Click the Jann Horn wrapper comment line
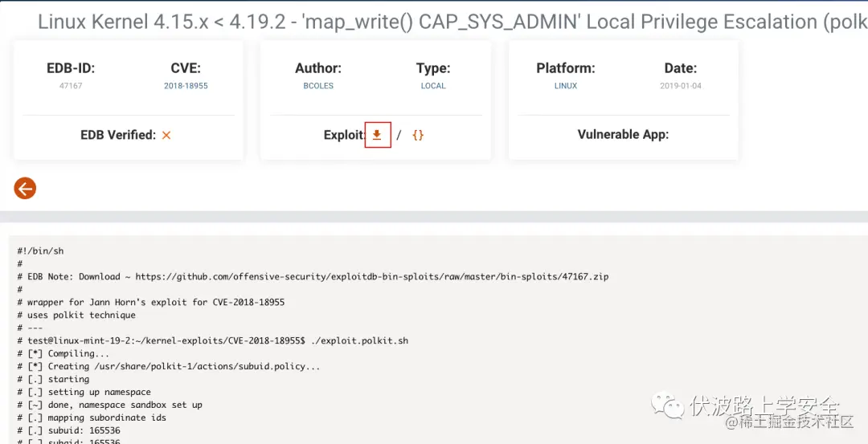Screen dimensions: 868x444 [x=150, y=303]
